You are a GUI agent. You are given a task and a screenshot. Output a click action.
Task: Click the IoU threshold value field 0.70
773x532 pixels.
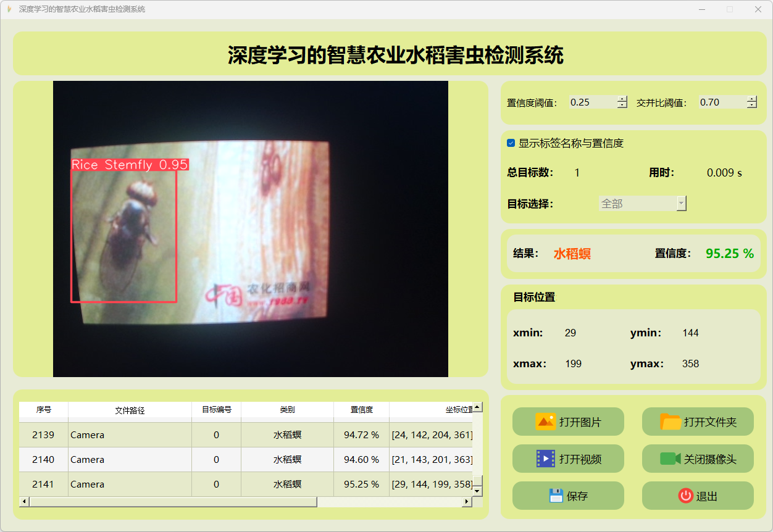pos(721,102)
